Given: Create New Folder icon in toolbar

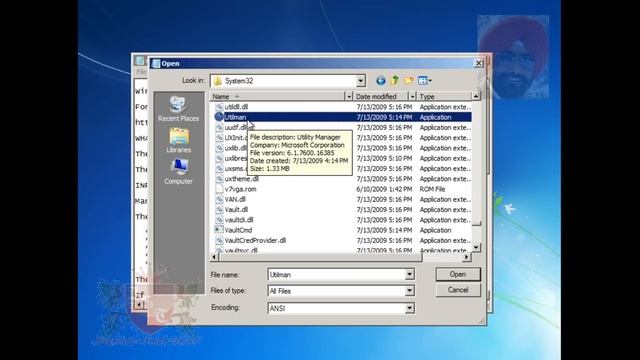Looking at the screenshot, I should (408, 80).
